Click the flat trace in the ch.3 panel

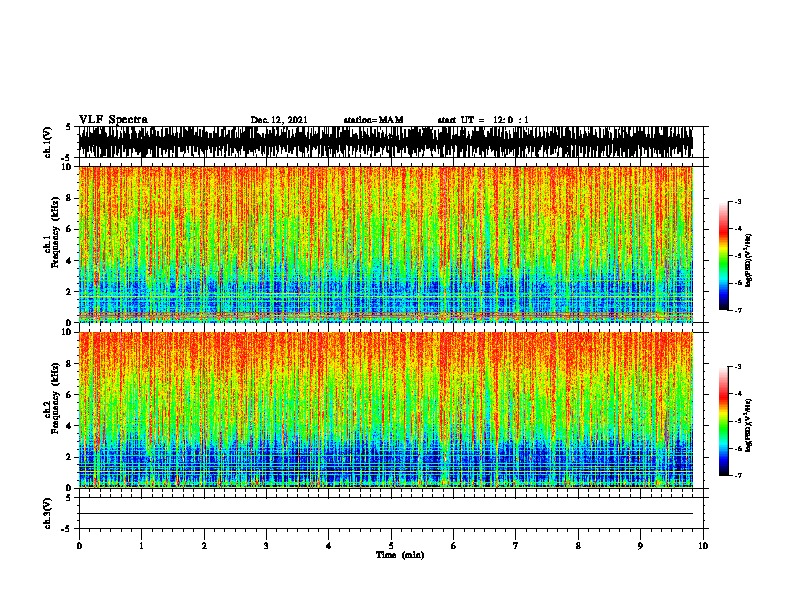[x=385, y=514]
